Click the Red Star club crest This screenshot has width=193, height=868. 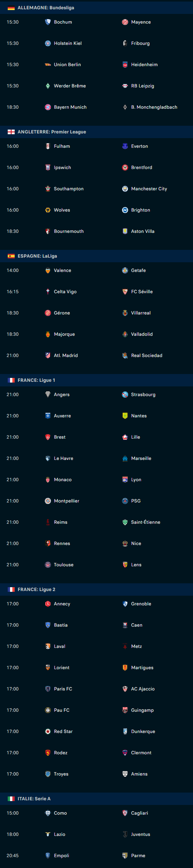click(x=48, y=731)
